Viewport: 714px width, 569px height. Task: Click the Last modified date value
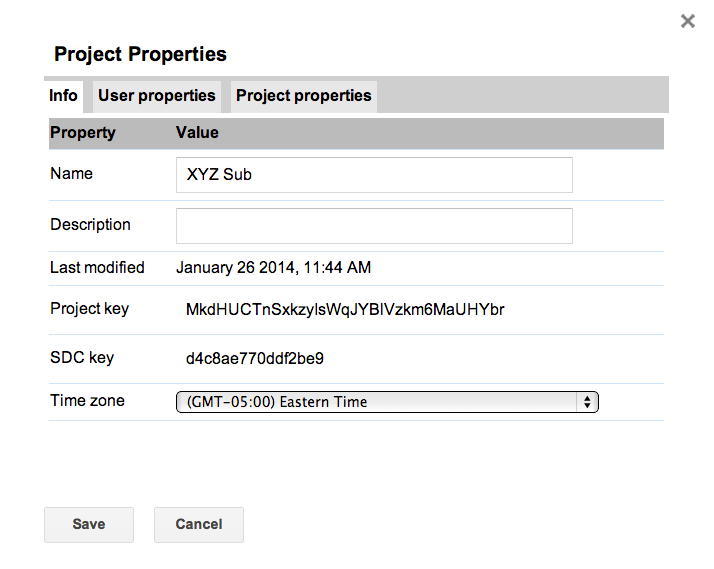click(x=274, y=268)
